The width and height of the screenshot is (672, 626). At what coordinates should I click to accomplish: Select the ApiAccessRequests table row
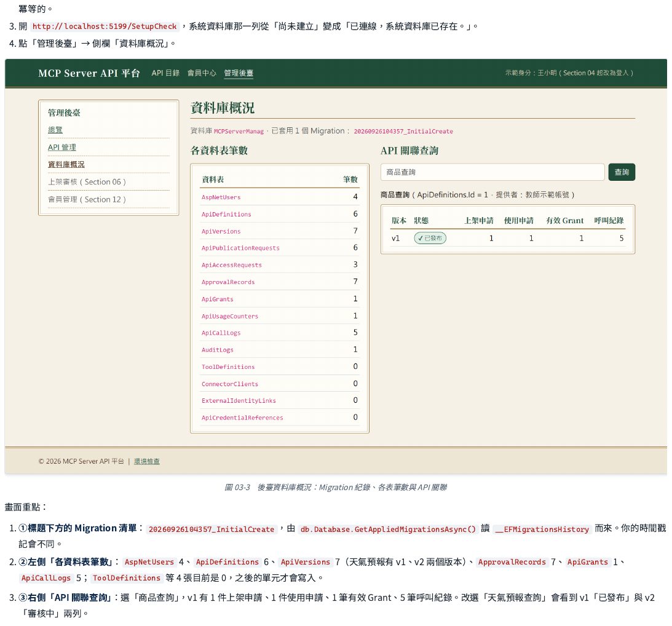click(280, 264)
